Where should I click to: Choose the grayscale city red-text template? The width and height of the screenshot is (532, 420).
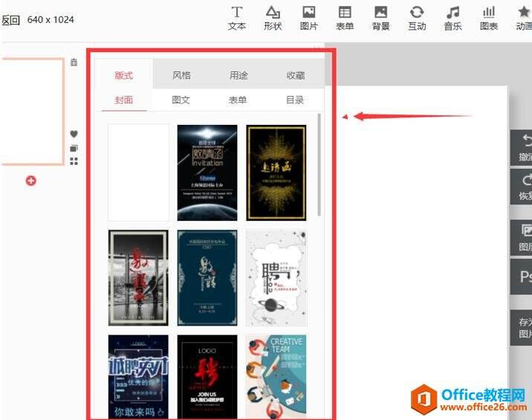pyautogui.click(x=138, y=278)
